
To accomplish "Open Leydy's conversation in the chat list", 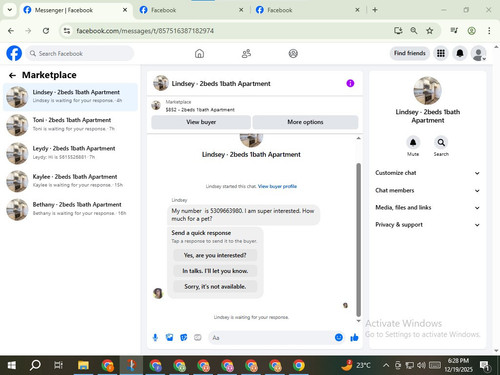I will (x=70, y=153).
